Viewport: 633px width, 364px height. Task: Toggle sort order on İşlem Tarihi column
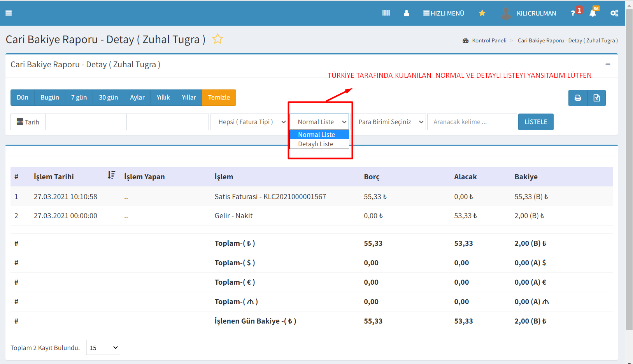click(x=111, y=175)
